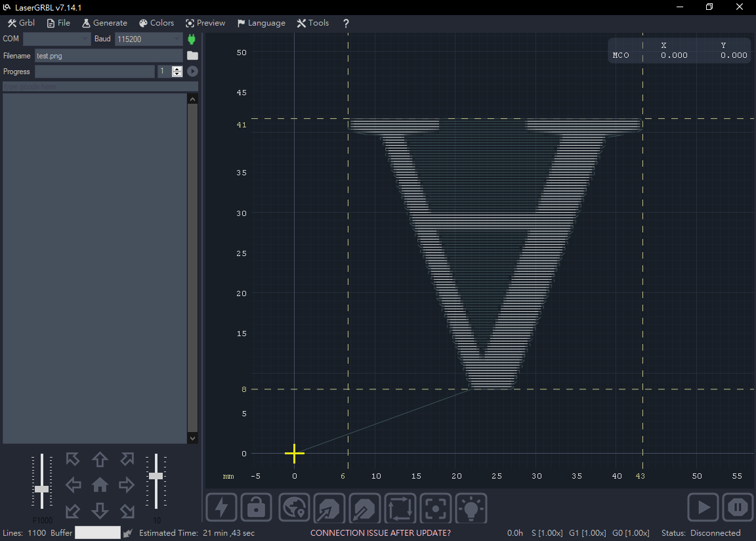
Task: Click the Filename field showing test.png
Action: point(108,55)
